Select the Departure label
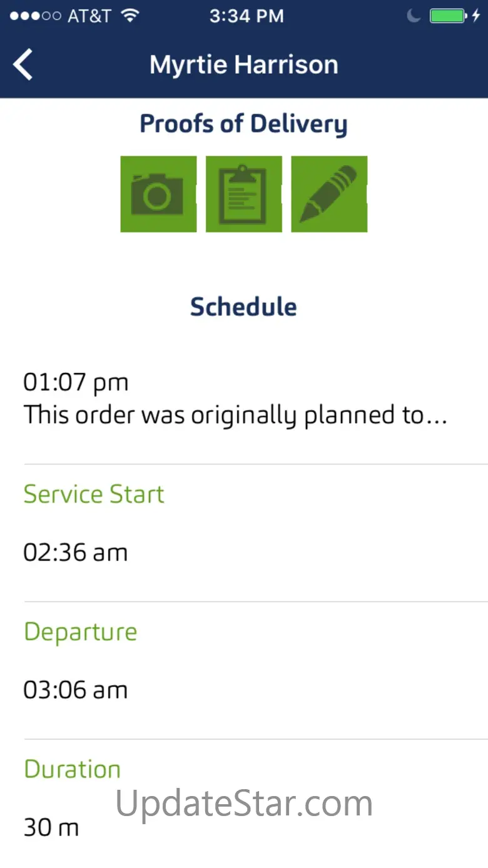The width and height of the screenshot is (488, 868). (80, 632)
